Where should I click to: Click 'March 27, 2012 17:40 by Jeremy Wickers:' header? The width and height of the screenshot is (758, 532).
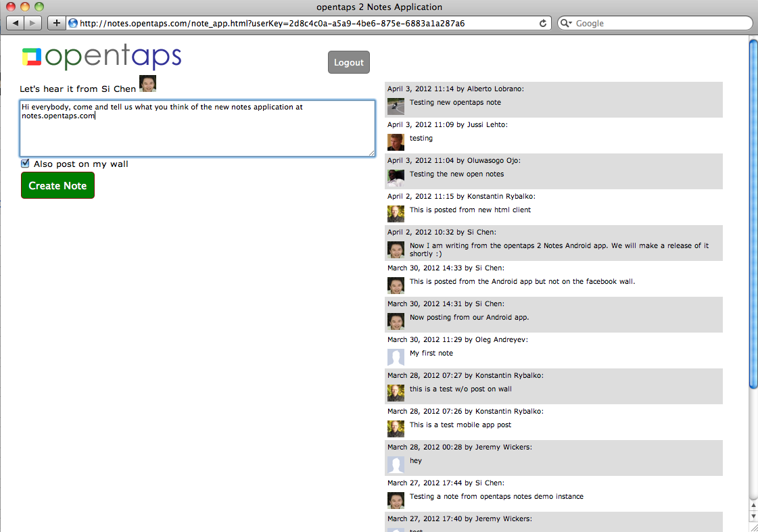459,518
